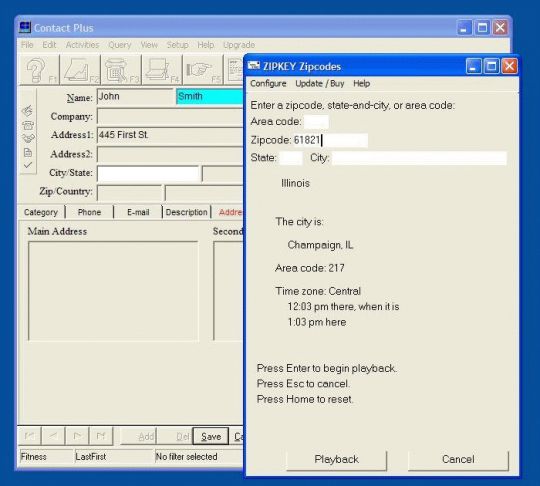540x486 pixels.
Task: Click the Address2 input field
Action: click(170, 154)
